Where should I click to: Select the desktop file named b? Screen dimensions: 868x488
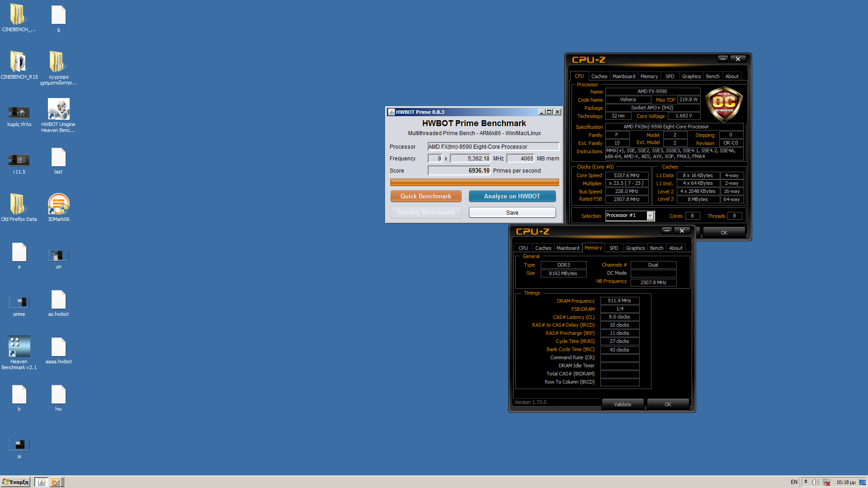click(19, 398)
